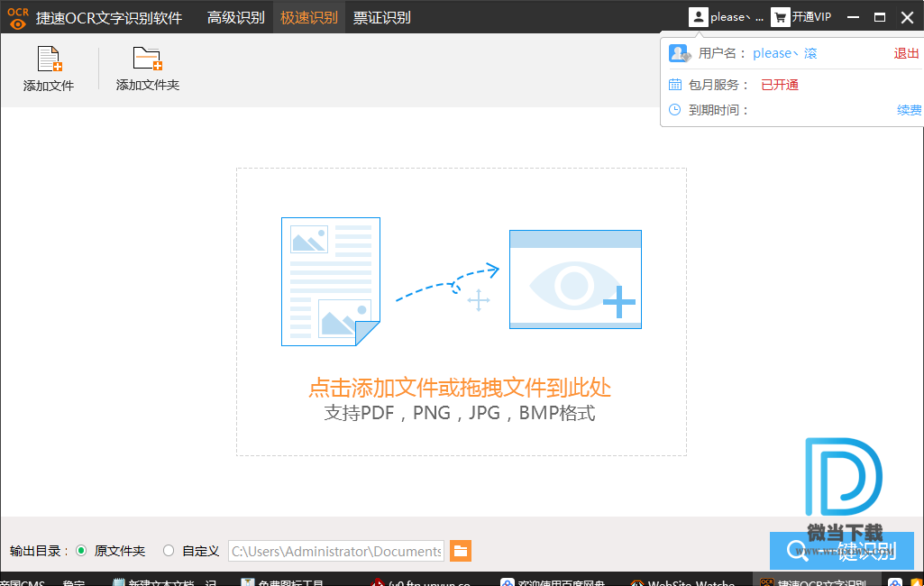Click the orange browse folder icon

click(x=461, y=551)
